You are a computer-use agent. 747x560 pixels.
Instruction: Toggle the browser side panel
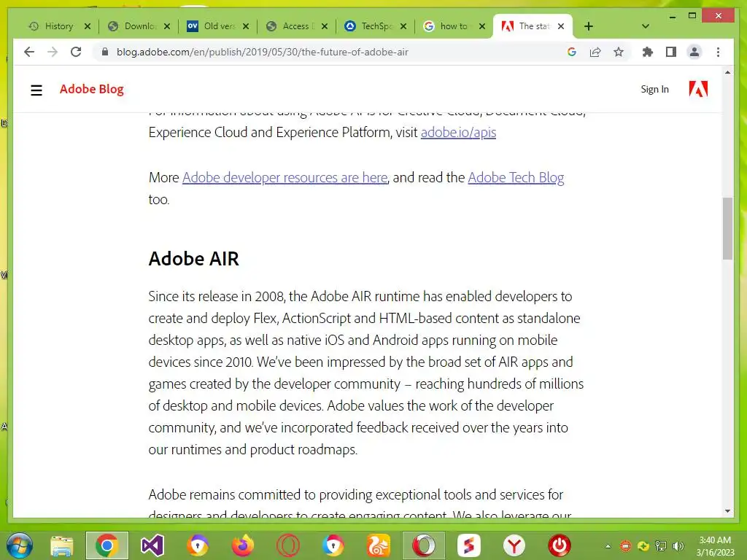671,52
